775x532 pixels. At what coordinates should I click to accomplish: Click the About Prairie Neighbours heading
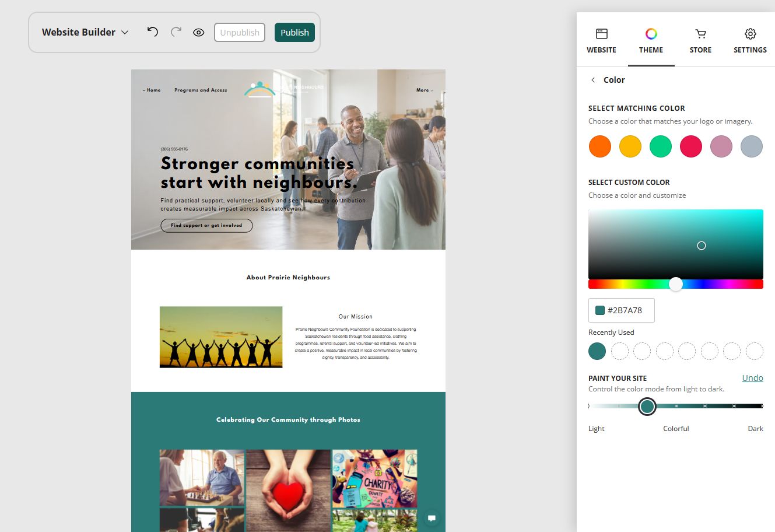coord(288,278)
